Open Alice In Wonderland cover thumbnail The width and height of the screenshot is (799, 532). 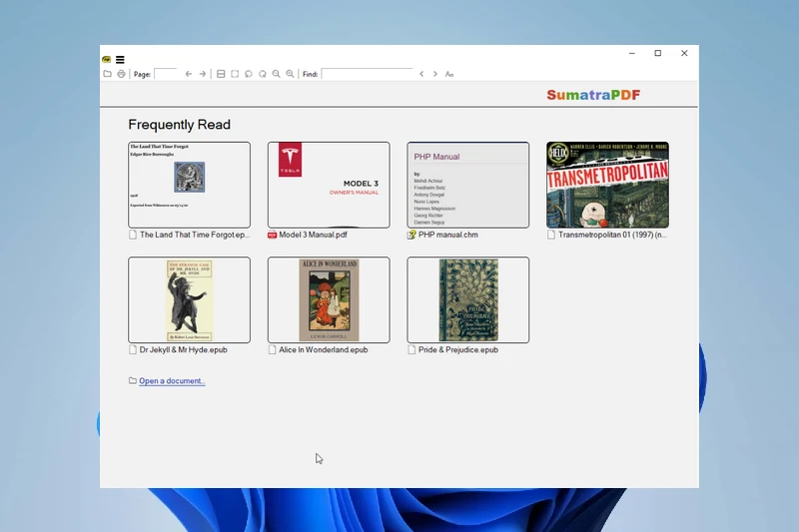329,299
